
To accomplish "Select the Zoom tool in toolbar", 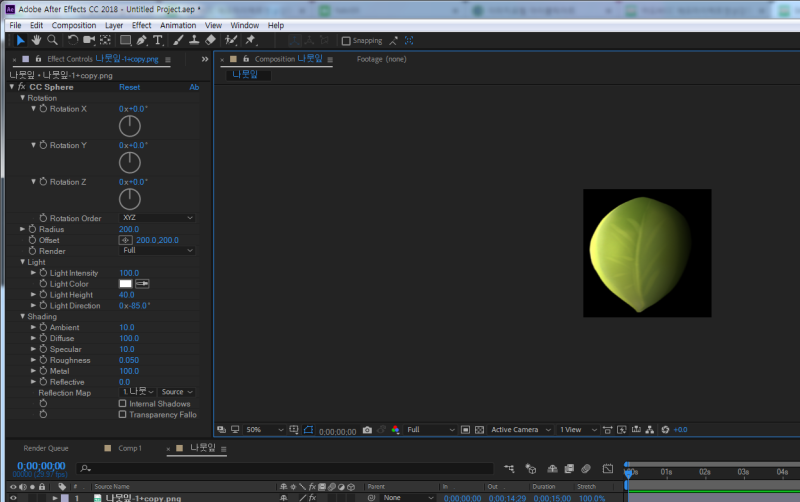I will 52,40.
